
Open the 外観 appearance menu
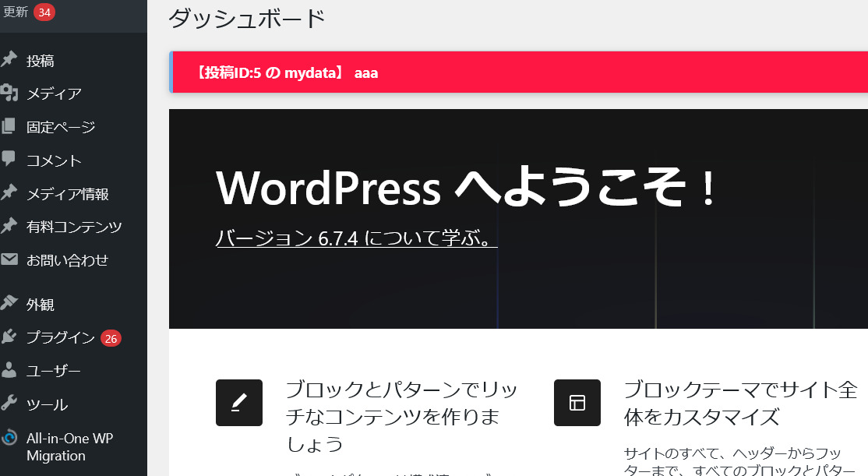(41, 305)
